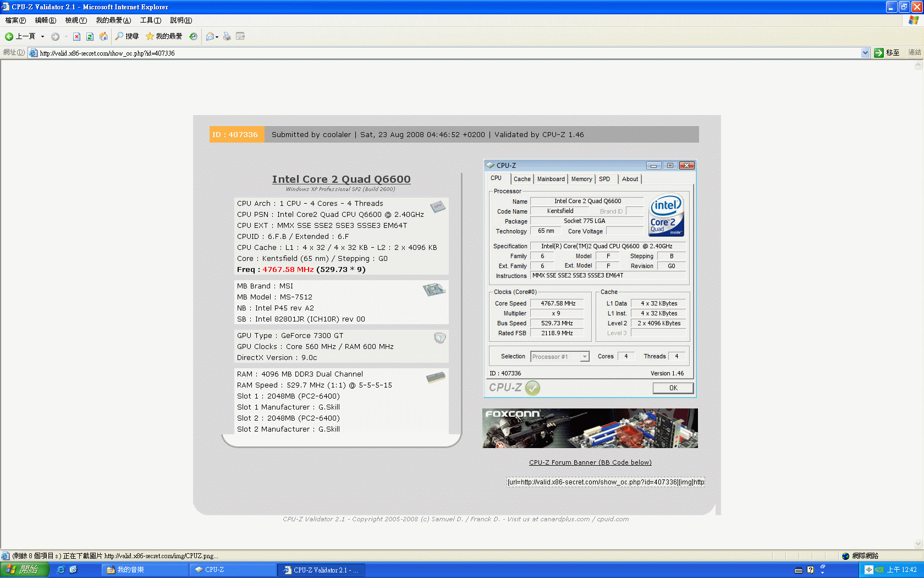Refresh the page with green arrows icon
The height and width of the screenshot is (578, 924).
pos(90,36)
